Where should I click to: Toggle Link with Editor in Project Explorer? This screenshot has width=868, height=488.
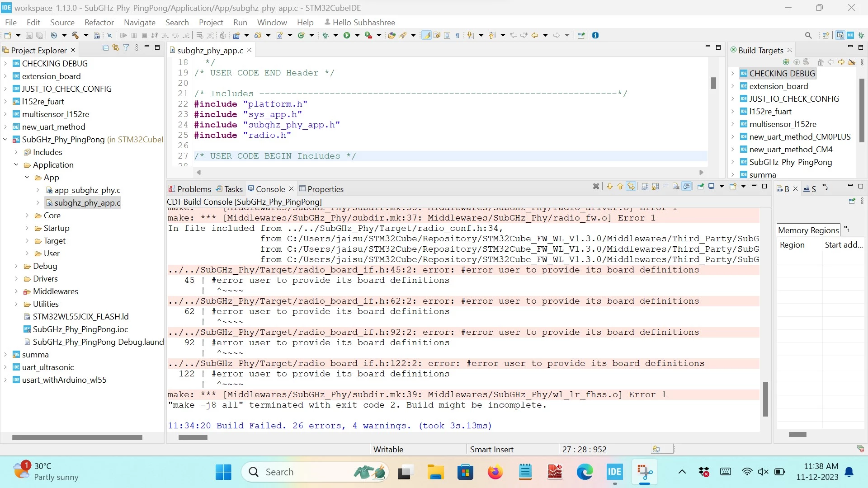(116, 48)
